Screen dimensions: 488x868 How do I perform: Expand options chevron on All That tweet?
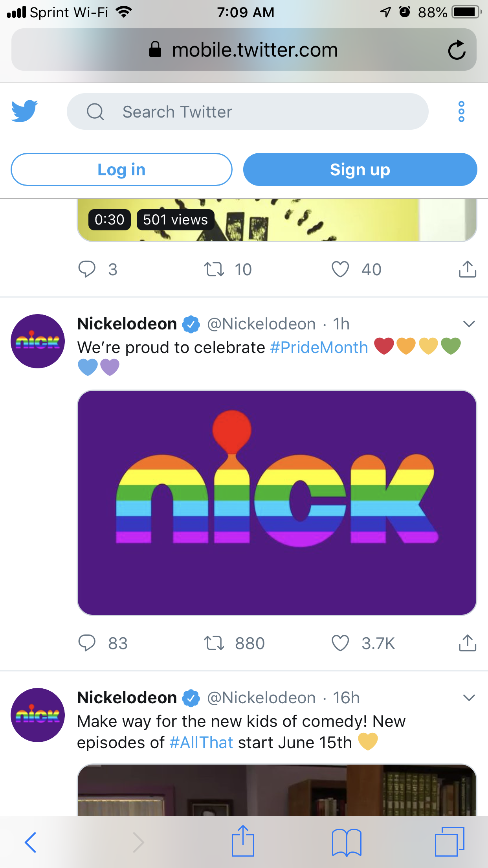pos(469,698)
